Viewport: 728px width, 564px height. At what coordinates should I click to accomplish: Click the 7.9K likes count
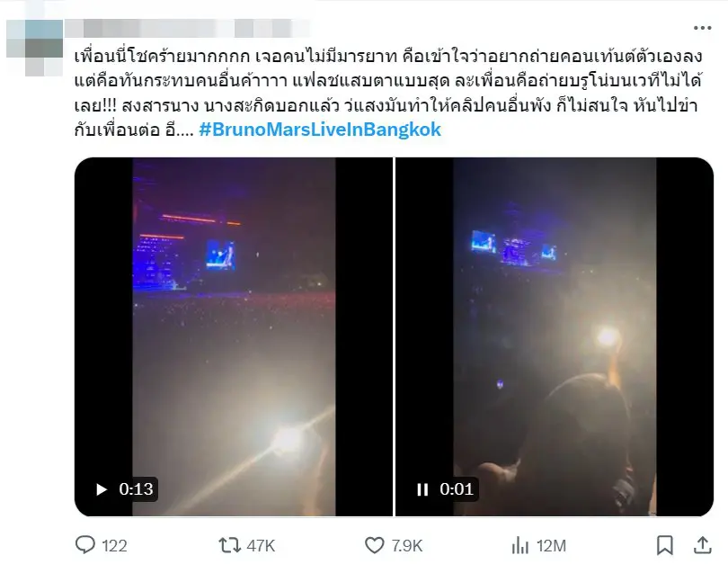[407, 545]
